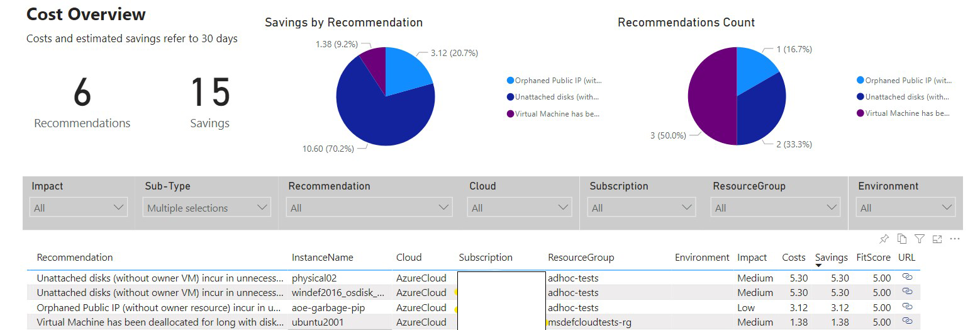
Task: Select the windef2016_osdisk table row
Action: 473,292
